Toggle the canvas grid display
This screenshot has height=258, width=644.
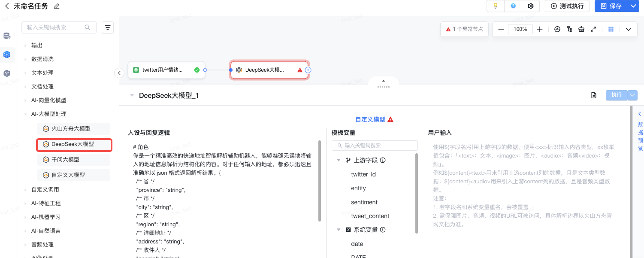click(611, 29)
